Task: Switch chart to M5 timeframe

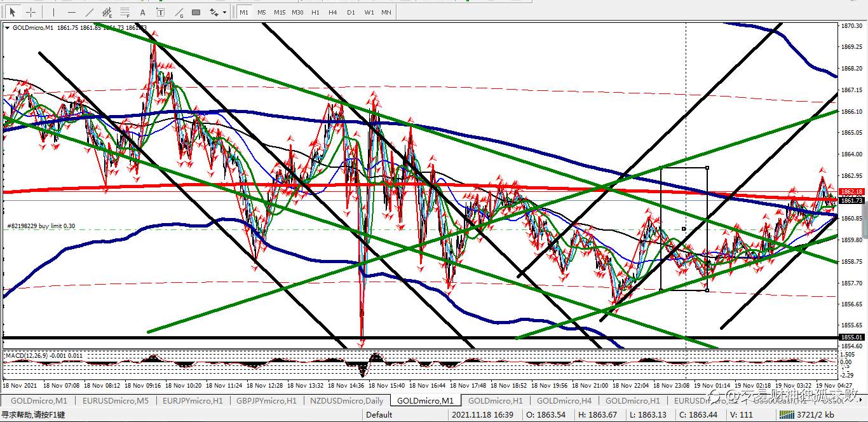Action: (262, 12)
